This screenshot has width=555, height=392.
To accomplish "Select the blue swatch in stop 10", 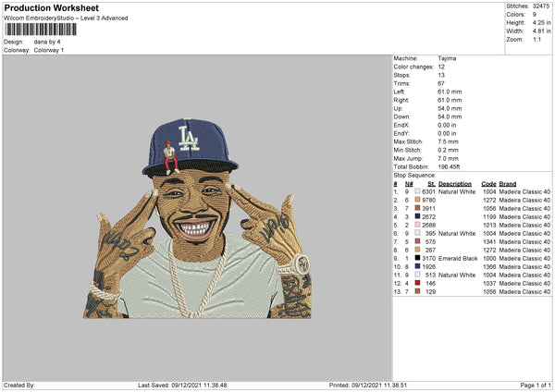I will 417,266.
